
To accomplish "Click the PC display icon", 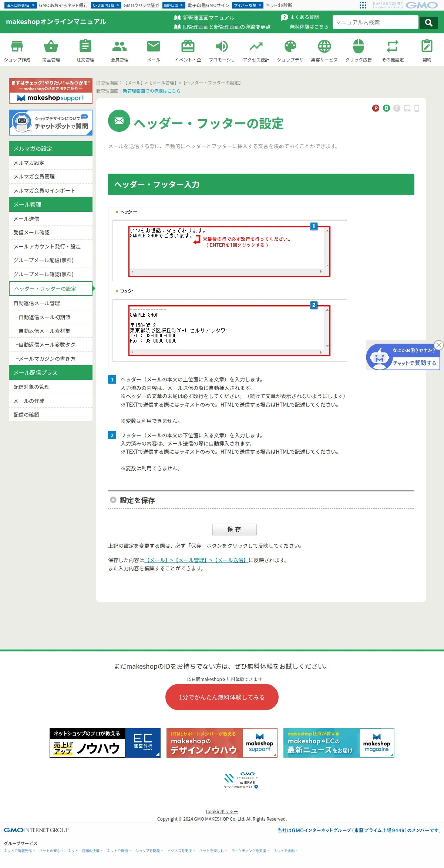I will pyautogui.click(x=407, y=108).
